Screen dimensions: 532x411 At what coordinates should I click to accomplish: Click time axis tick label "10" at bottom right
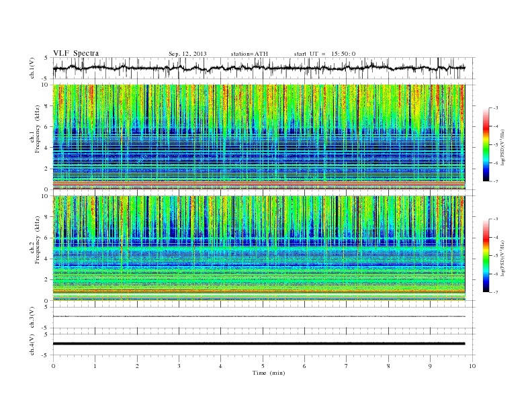472,366
